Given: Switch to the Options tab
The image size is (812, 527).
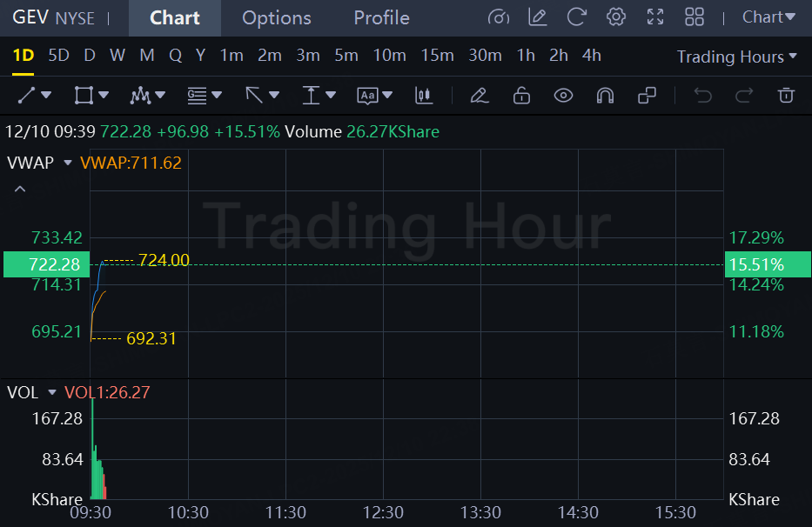Looking at the screenshot, I should click(276, 17).
